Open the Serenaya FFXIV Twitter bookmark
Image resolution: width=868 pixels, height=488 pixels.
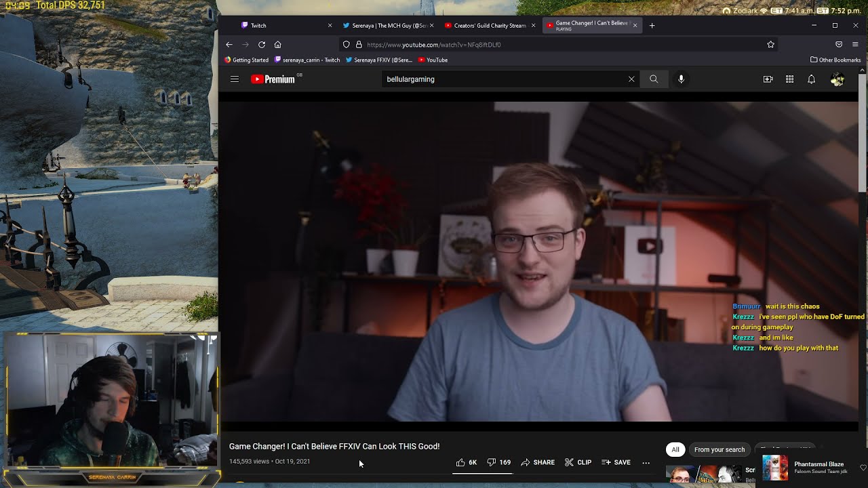378,60
